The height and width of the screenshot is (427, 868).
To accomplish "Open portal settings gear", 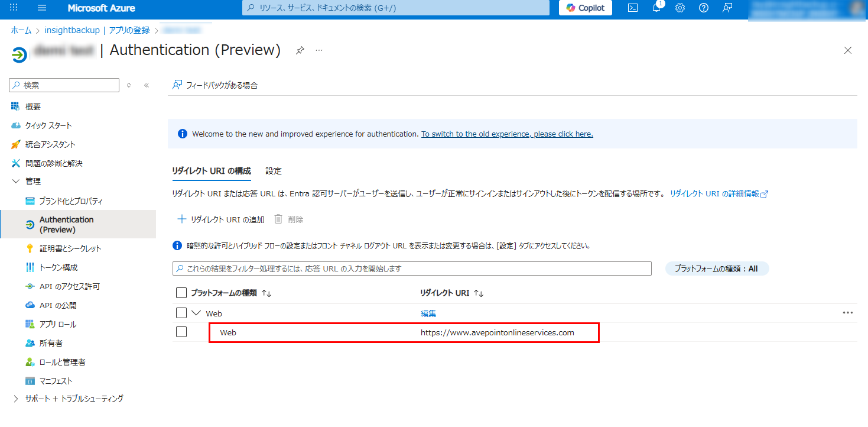I will point(680,8).
